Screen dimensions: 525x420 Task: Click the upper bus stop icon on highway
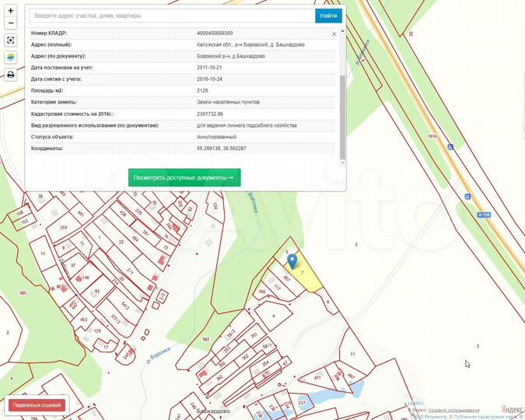[450, 147]
